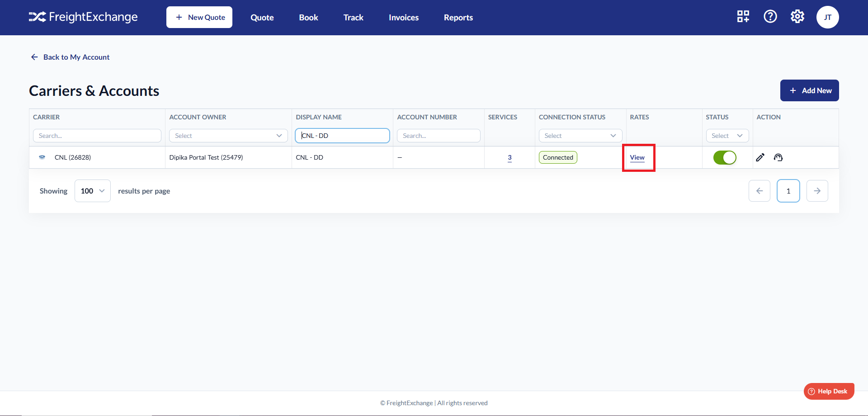Open the apps grid icon
The width and height of the screenshot is (868, 416).
[x=743, y=17]
